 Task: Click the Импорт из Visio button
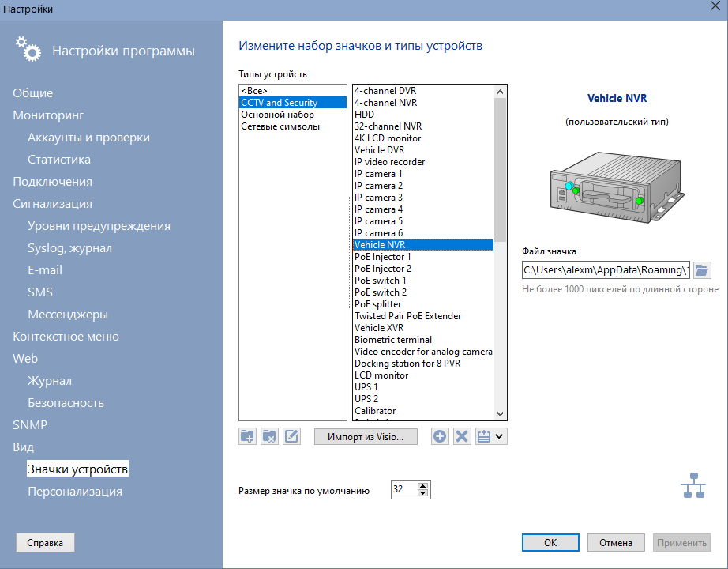click(365, 436)
